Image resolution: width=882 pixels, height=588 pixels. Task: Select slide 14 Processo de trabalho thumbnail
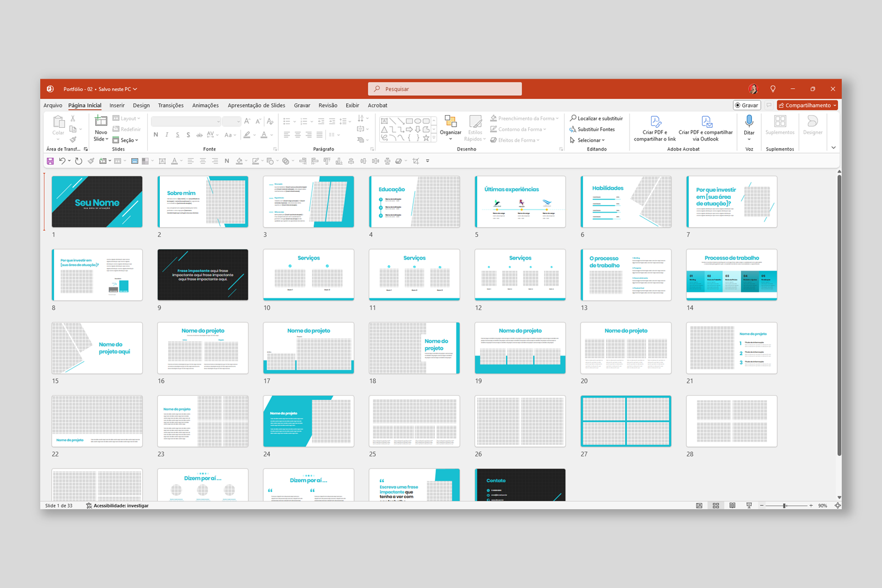(x=732, y=274)
